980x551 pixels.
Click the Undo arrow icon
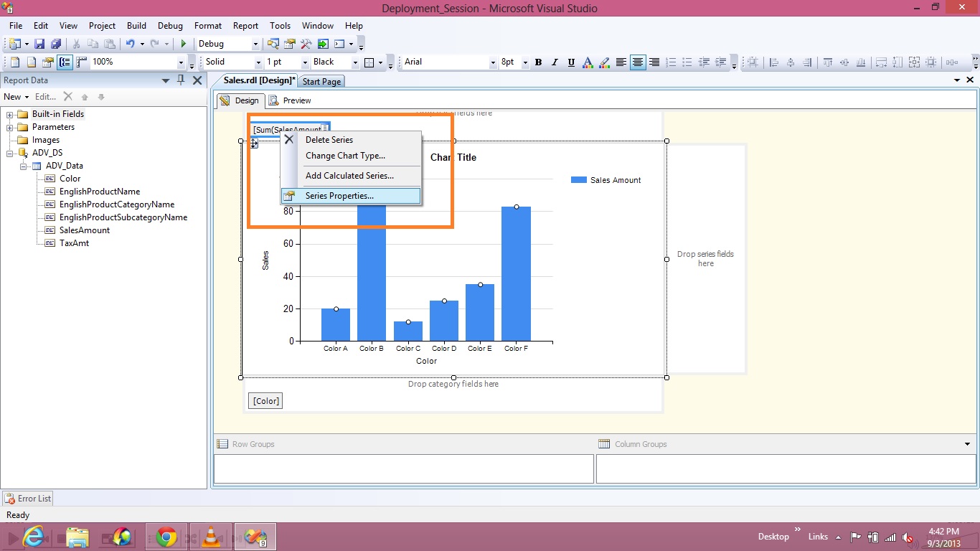[x=130, y=44]
